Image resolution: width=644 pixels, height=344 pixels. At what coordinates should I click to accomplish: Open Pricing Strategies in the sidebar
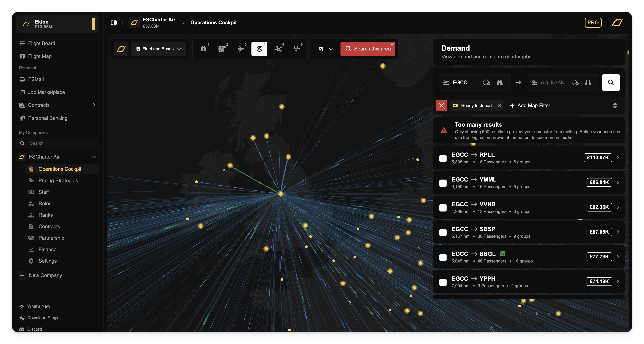click(58, 180)
